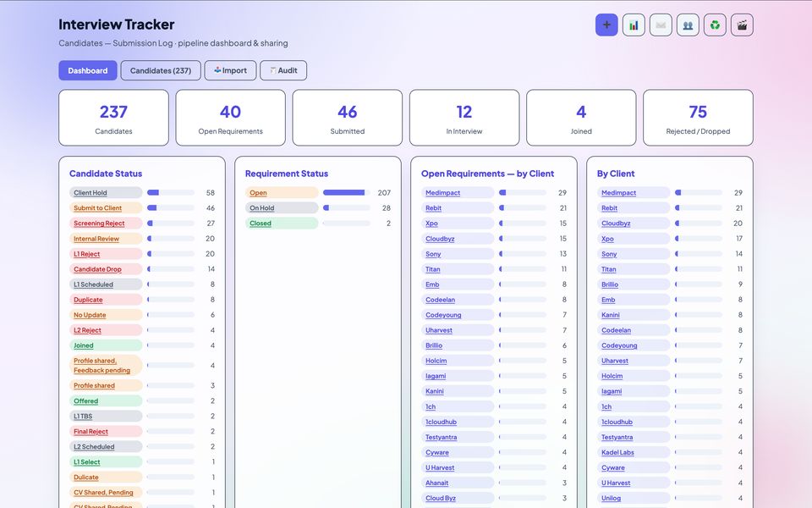Viewport: 812px width, 508px height.
Task: Switch to the Dashboard tab
Action: pos(87,70)
